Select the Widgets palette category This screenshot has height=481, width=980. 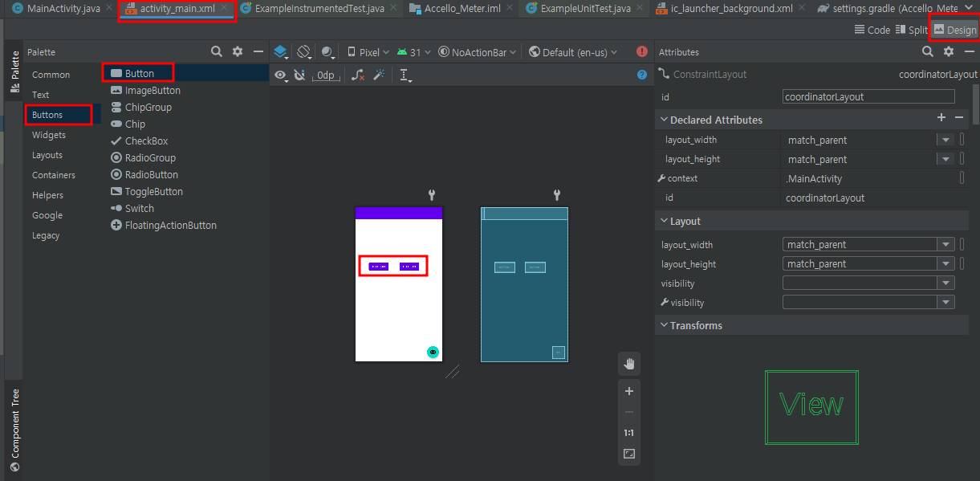coord(49,135)
